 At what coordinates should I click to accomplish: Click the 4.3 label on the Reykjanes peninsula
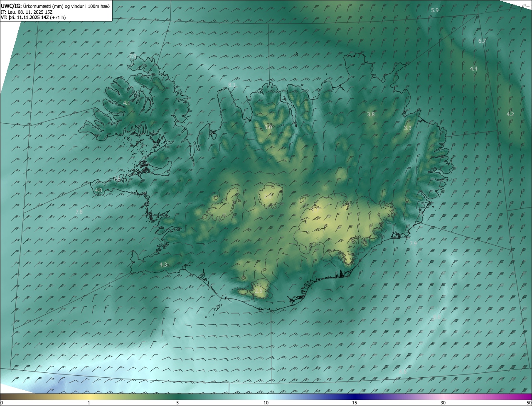(163, 264)
